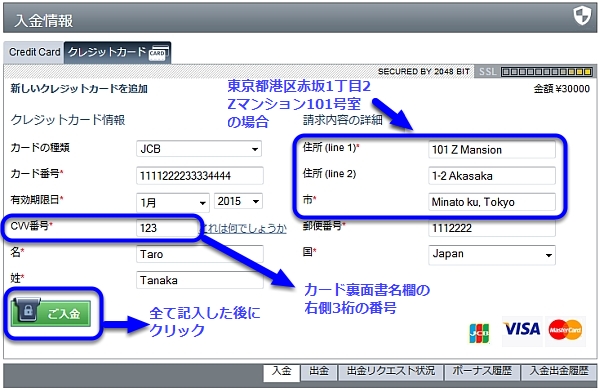The image size is (600, 392).
Task: Click the green ご入金 deposit button
Action: coord(51,313)
